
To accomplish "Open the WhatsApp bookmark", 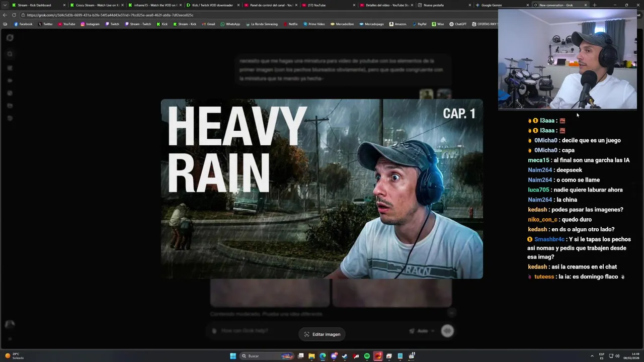I will [x=230, y=24].
